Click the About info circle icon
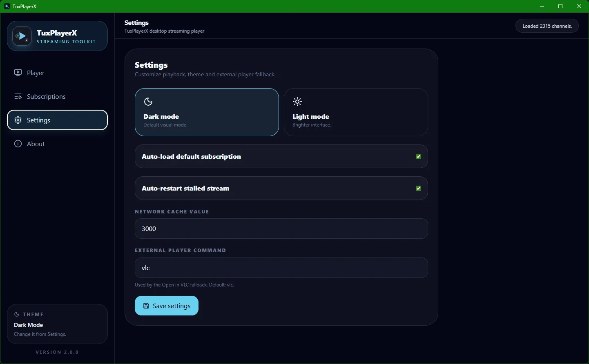589x364 pixels. 18,144
